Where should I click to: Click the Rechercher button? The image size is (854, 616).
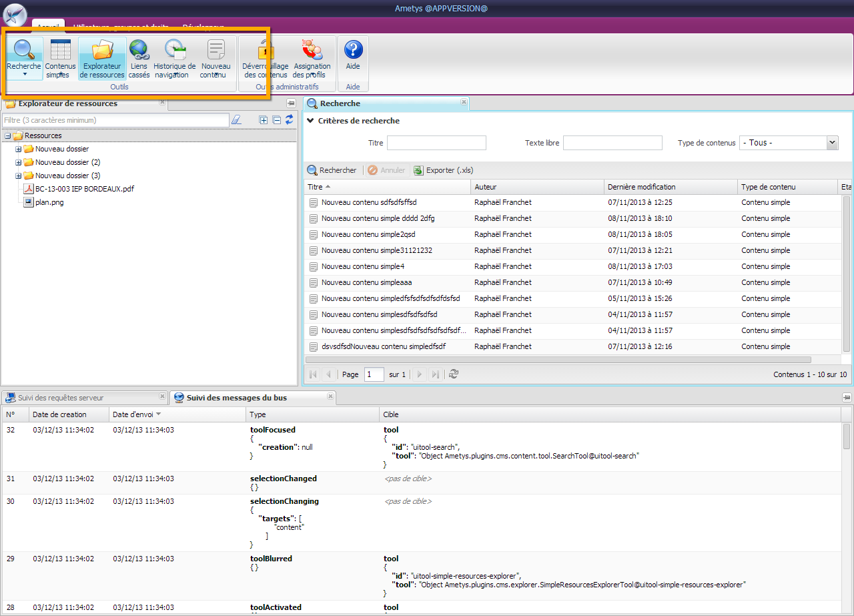pos(332,170)
